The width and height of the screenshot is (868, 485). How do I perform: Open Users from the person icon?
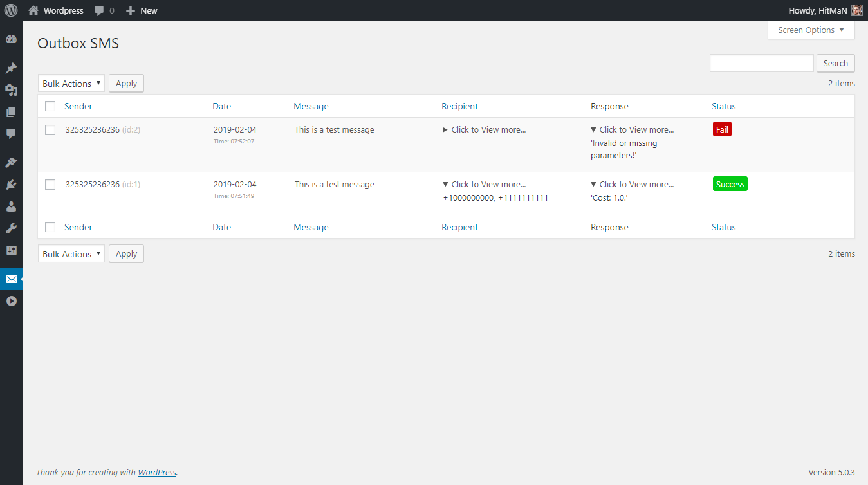click(11, 206)
